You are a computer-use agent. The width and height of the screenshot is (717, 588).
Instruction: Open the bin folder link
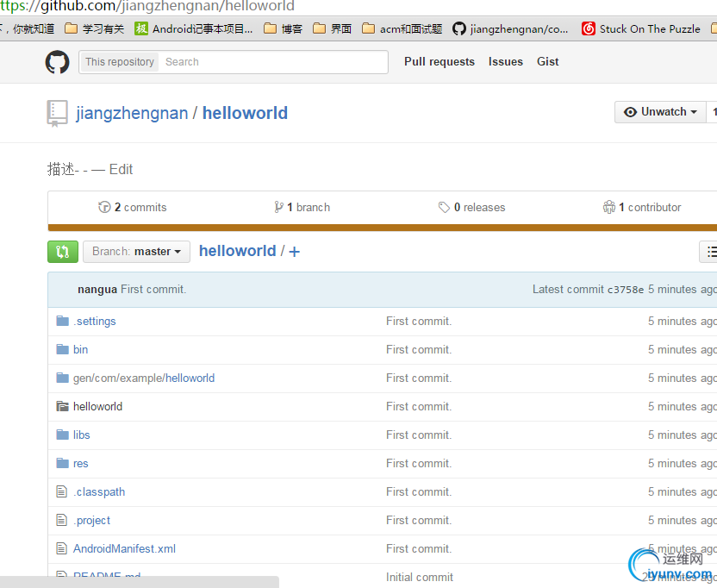pos(80,349)
